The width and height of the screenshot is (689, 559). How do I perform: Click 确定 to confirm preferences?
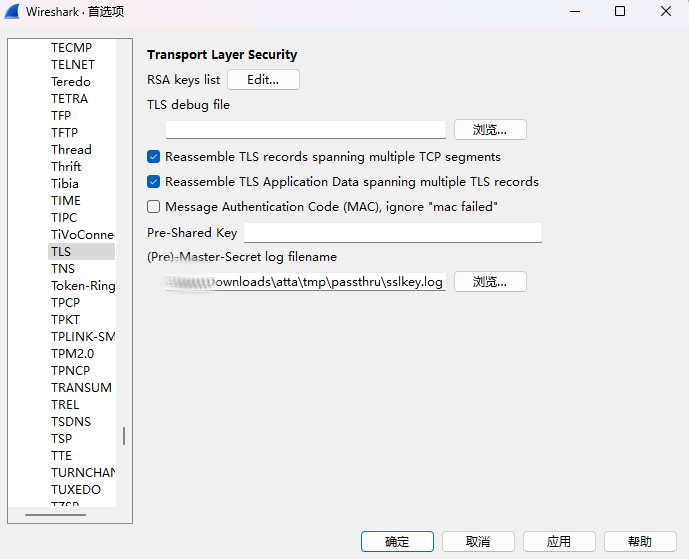click(x=397, y=541)
